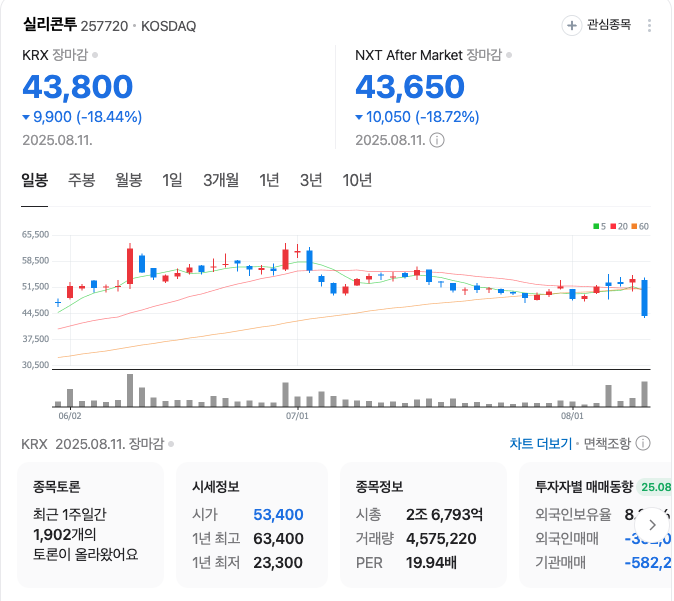Viewport: 674px width, 601px height.
Task: Click info icon next to NXT date
Action: [x=437, y=140]
